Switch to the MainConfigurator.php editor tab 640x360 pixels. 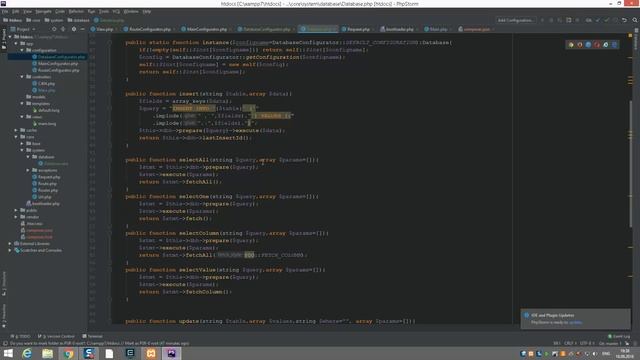(x=207, y=29)
